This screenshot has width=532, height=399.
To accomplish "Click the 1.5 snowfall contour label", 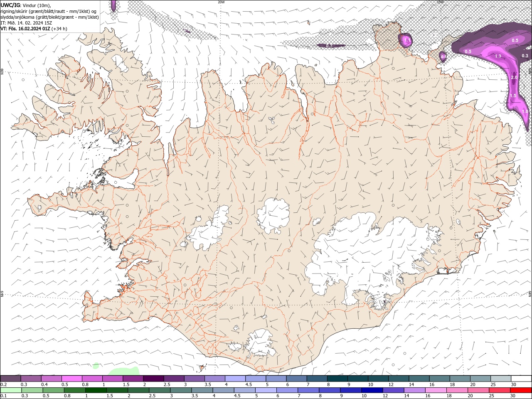I will [513, 96].
